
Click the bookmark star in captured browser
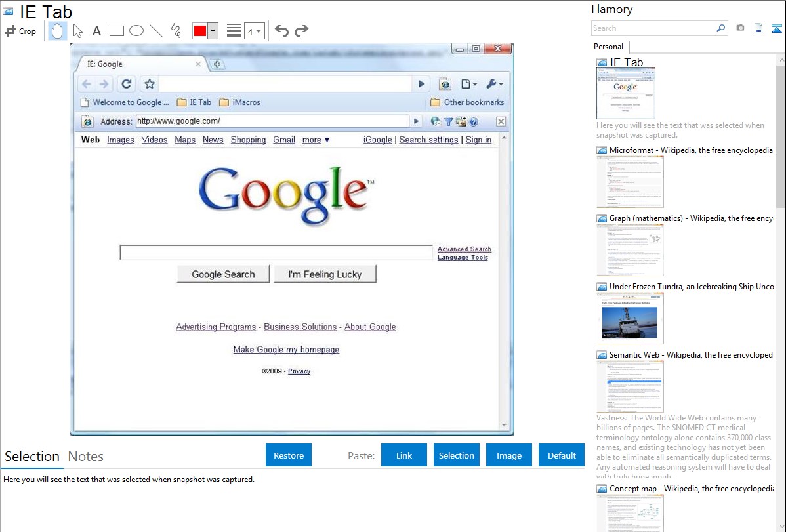150,84
